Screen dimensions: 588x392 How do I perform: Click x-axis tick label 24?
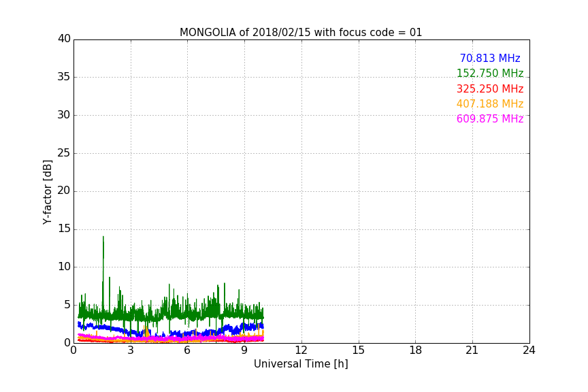coord(529,350)
